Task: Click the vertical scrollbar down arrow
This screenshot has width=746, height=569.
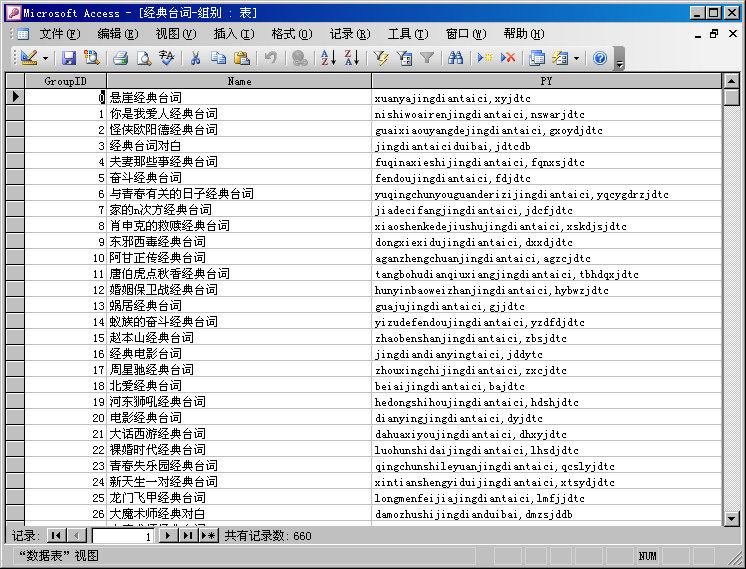Action: [x=732, y=518]
